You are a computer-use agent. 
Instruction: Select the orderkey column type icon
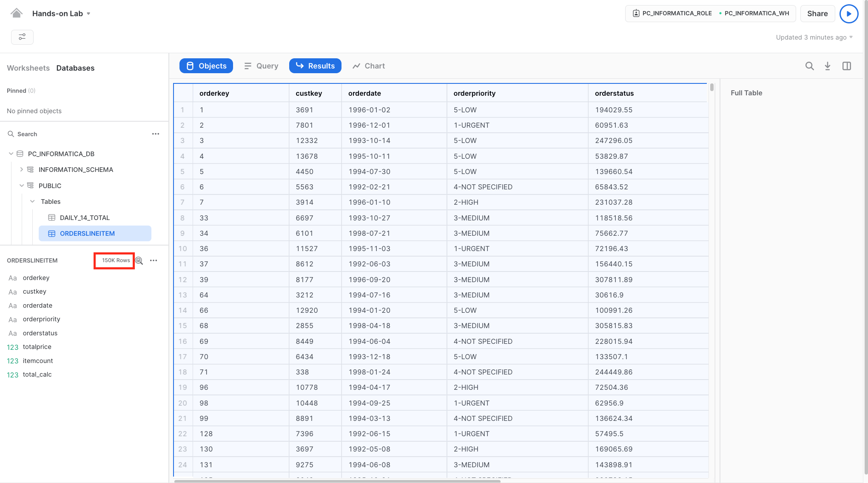click(x=13, y=278)
